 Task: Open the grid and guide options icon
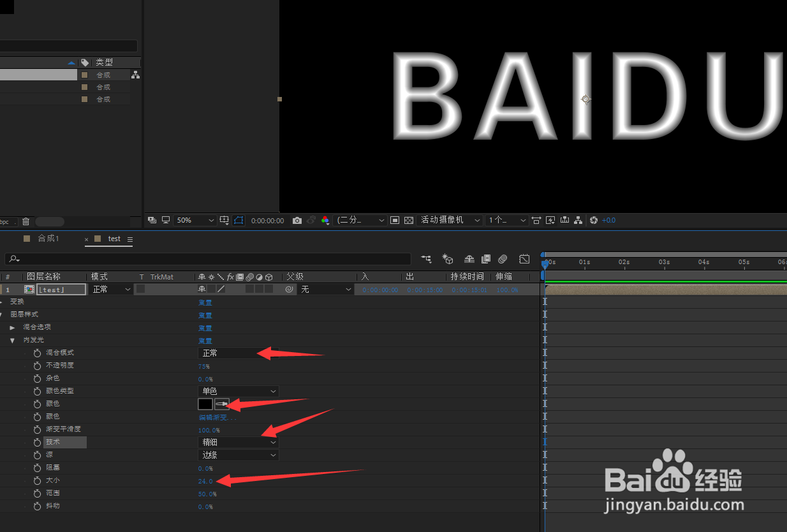point(224,220)
